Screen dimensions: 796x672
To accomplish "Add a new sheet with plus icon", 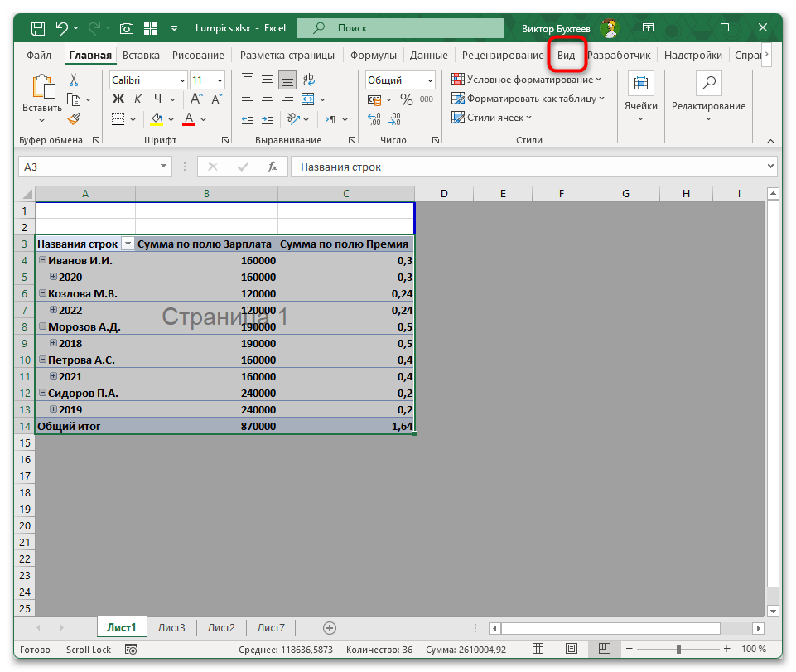I will click(x=330, y=628).
